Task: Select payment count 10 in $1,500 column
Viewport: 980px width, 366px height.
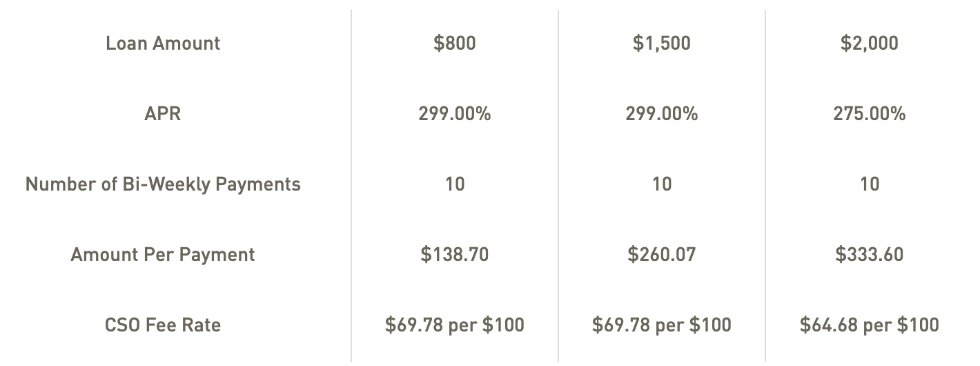Action: tap(662, 184)
